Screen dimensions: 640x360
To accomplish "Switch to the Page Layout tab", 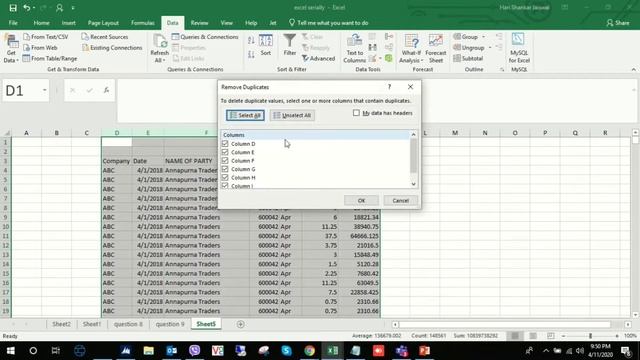I will point(103,23).
